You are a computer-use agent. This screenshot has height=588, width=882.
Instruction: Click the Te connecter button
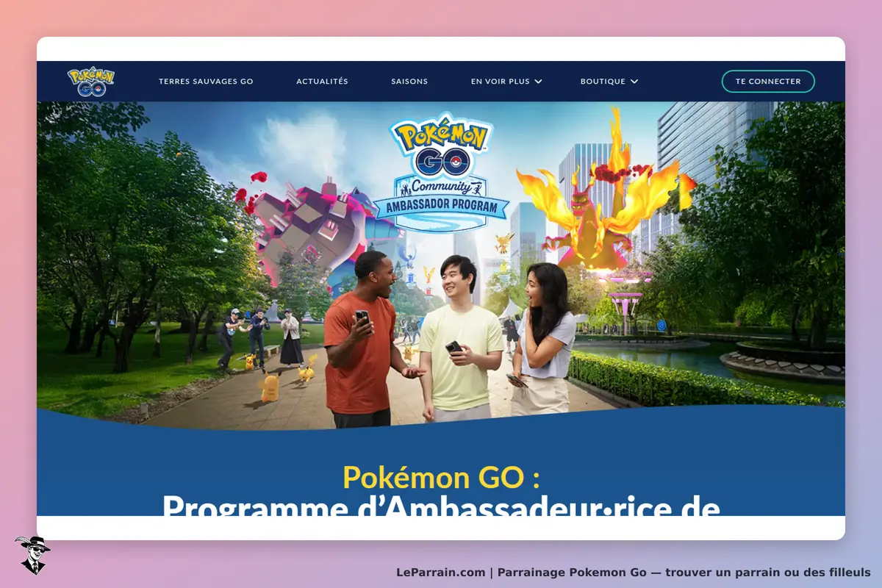tap(768, 82)
